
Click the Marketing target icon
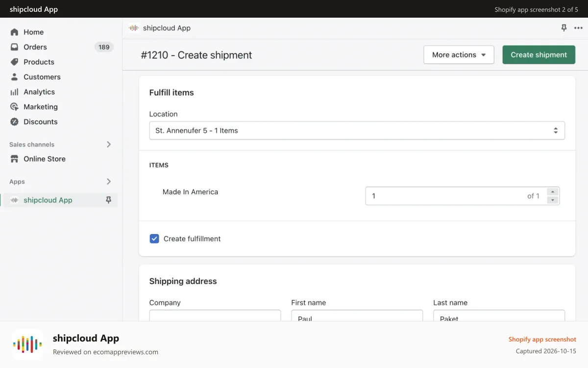tap(15, 107)
